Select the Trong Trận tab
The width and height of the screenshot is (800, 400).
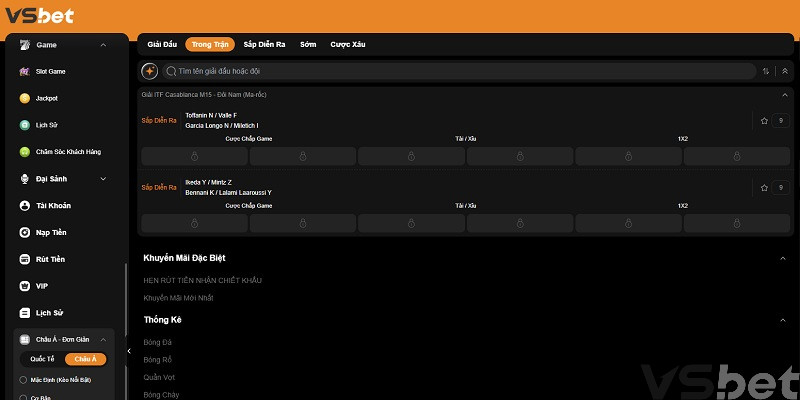coord(210,44)
